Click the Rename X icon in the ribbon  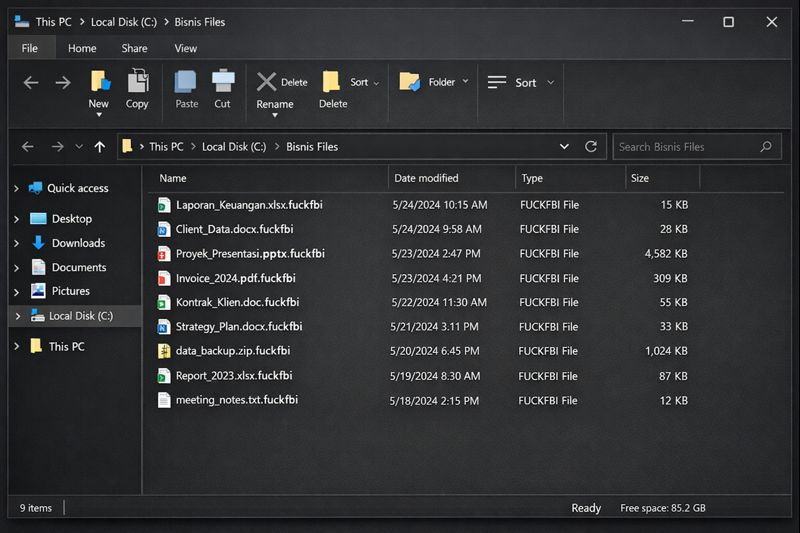[x=266, y=82]
